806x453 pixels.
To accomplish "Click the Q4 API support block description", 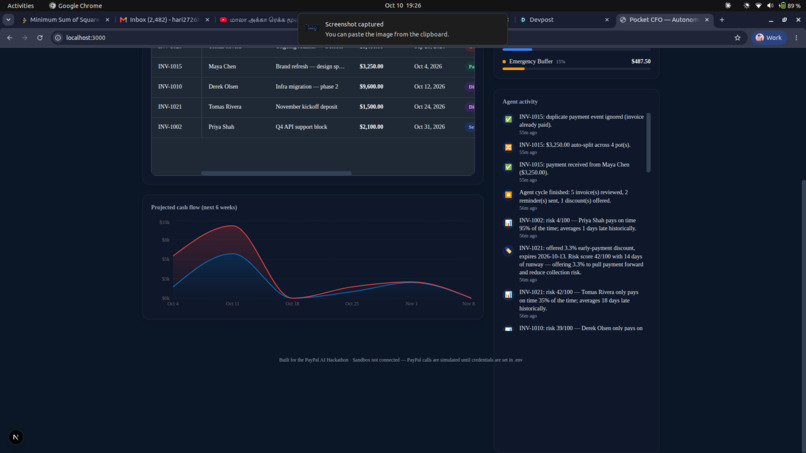I will click(301, 126).
